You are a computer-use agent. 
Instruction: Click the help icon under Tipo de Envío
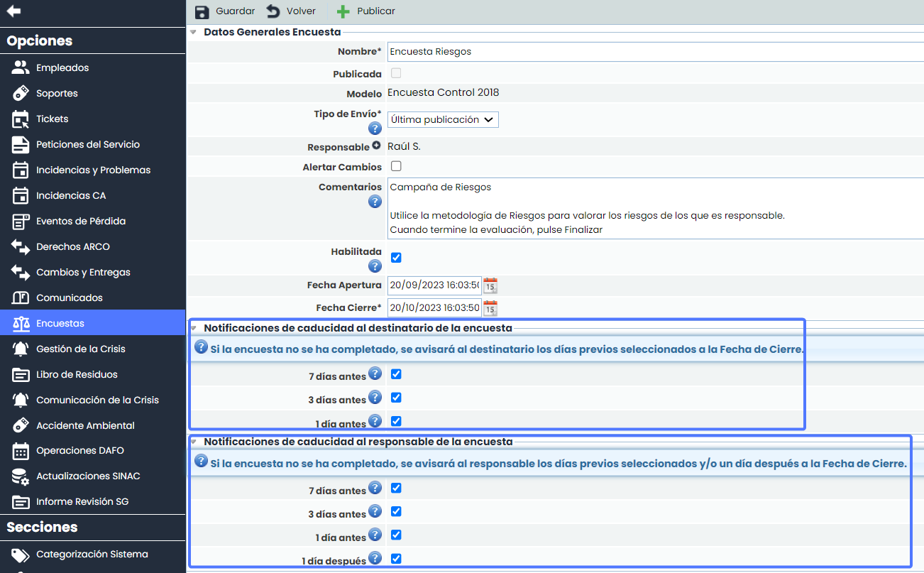pos(375,129)
